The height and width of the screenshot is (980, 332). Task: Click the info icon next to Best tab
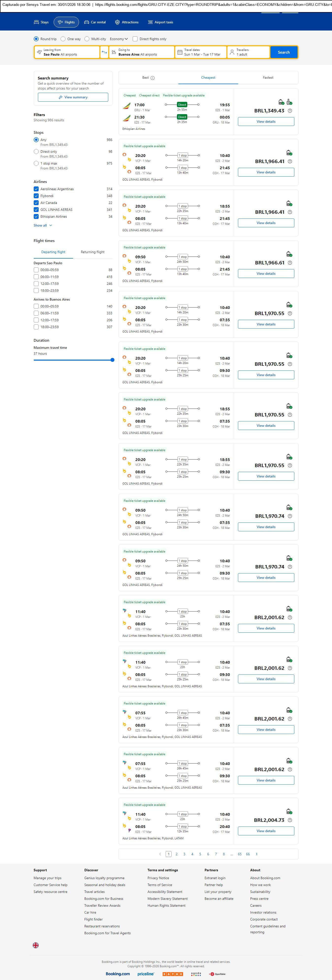(x=153, y=78)
